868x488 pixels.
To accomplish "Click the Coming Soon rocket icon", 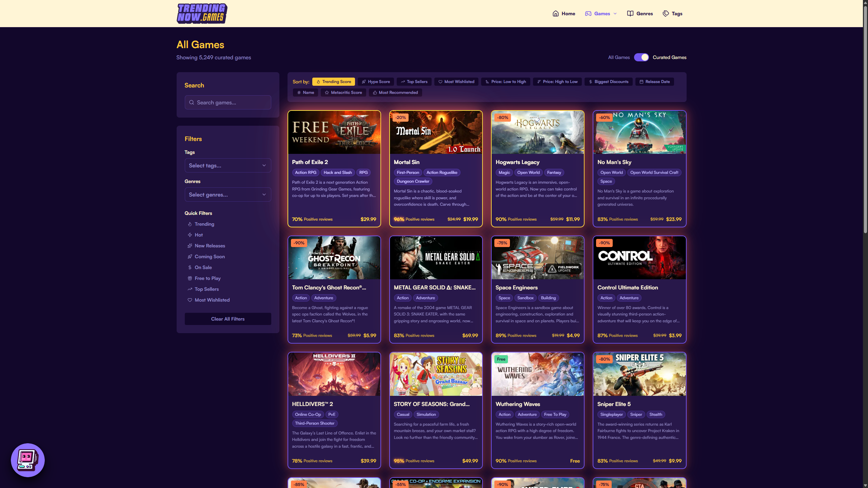I will pyautogui.click(x=190, y=257).
